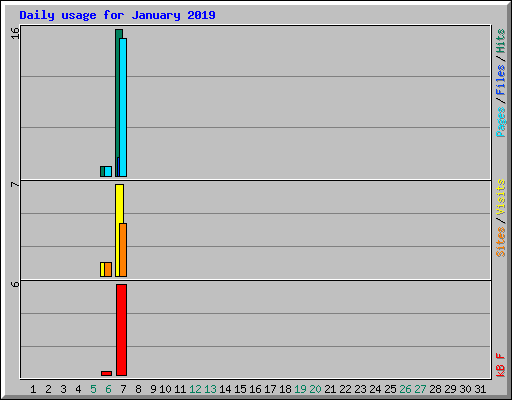Click green day label 27 on the x-axis

point(420,389)
